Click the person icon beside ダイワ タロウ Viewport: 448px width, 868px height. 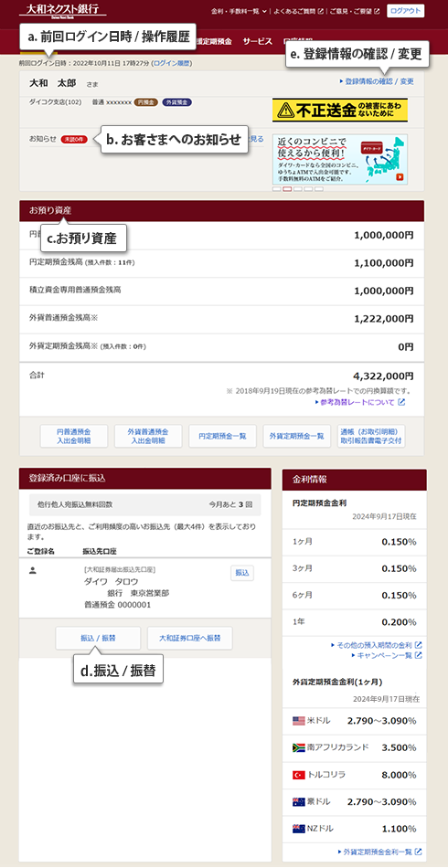pyautogui.click(x=32, y=571)
